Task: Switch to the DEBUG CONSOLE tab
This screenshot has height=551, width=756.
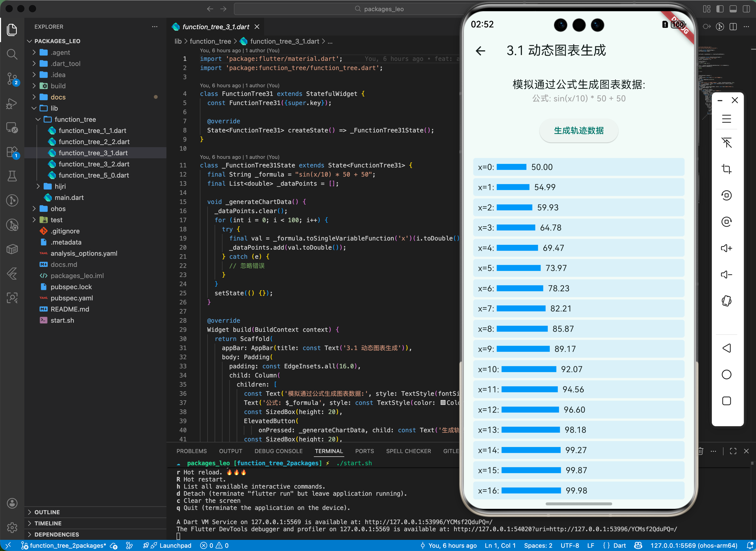Action: pos(279,451)
